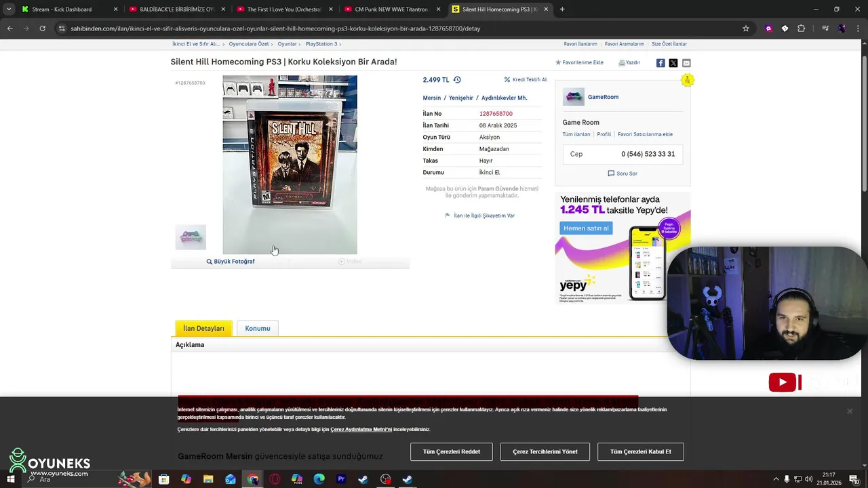Click the Yazdır print link
The height and width of the screenshot is (488, 868).
pos(629,62)
